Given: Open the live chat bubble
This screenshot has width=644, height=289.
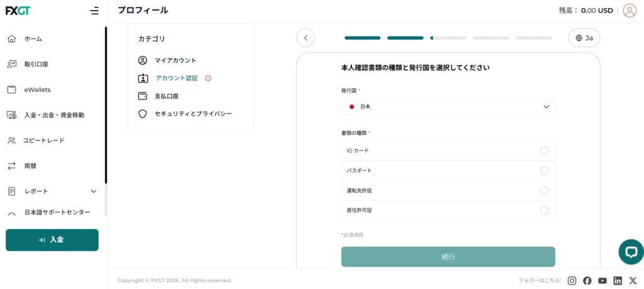Looking at the screenshot, I should coord(630,252).
